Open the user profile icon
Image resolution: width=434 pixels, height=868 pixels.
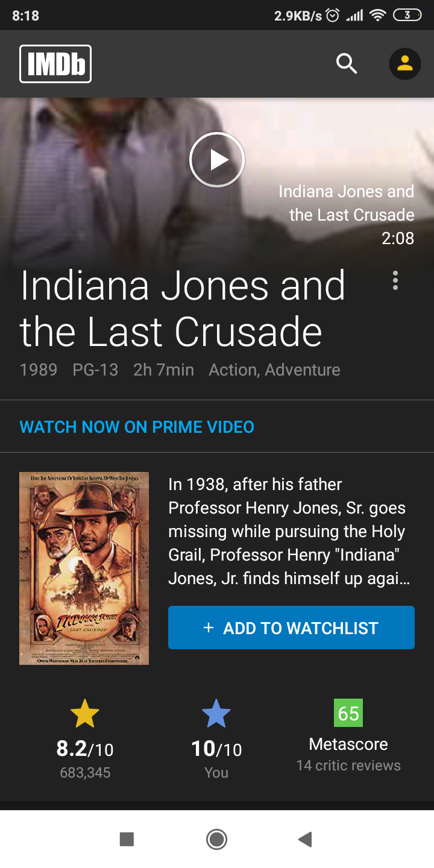pyautogui.click(x=404, y=63)
